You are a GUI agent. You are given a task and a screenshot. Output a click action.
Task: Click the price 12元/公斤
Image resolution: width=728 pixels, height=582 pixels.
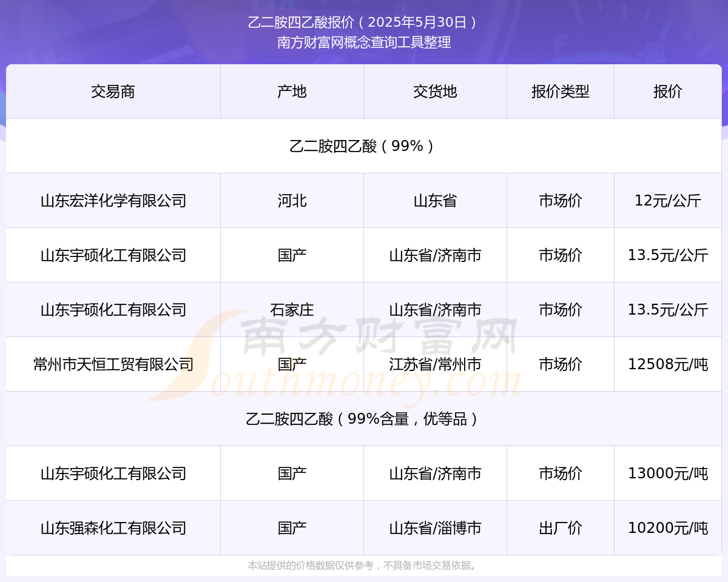pos(668,201)
